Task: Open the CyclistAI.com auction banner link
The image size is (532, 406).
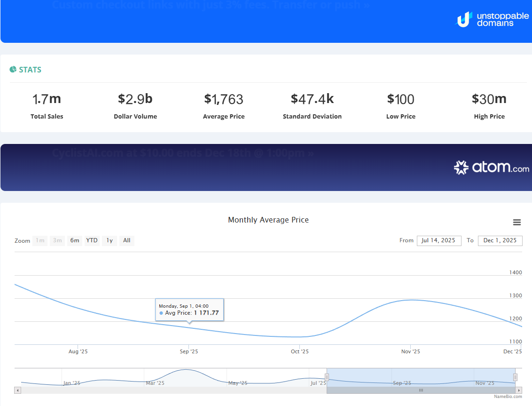Action: pyautogui.click(x=183, y=153)
